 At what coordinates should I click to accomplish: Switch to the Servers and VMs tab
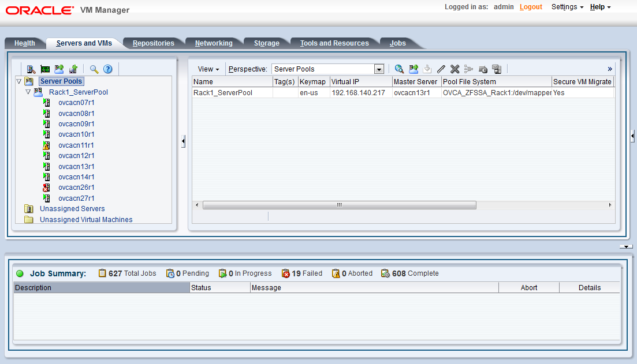pos(84,43)
